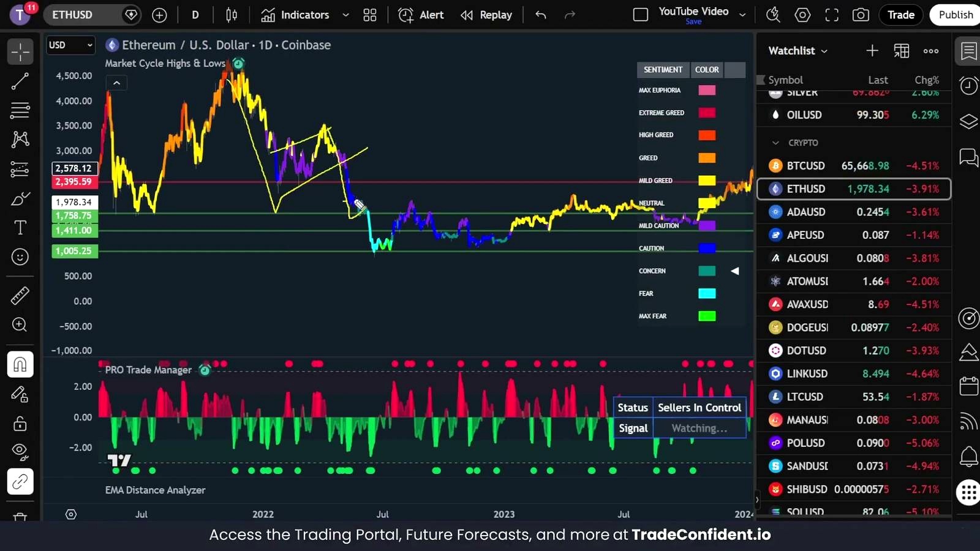Open the object tree layers icon
This screenshot has height=551, width=980.
(x=968, y=121)
